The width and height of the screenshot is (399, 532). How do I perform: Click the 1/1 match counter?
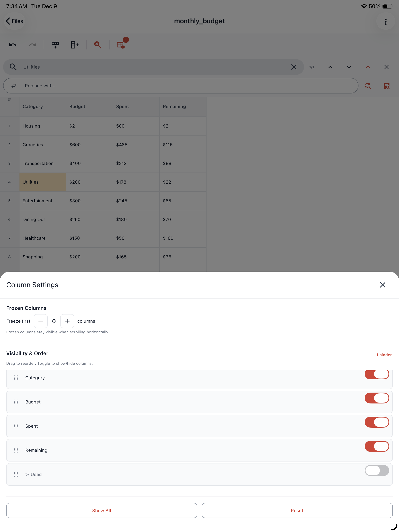pos(311,67)
